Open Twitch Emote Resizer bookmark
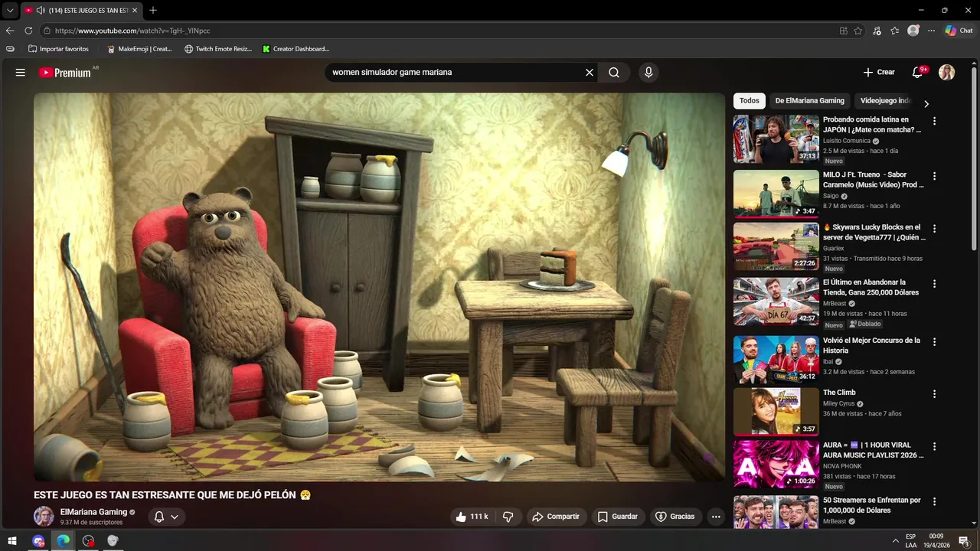This screenshot has height=551, width=980. coord(217,49)
